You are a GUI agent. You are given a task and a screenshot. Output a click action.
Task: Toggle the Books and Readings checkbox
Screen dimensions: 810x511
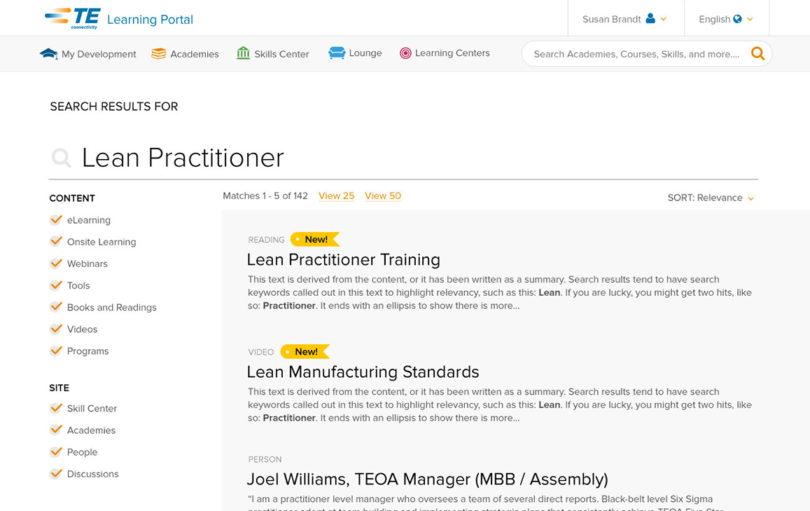(56, 307)
